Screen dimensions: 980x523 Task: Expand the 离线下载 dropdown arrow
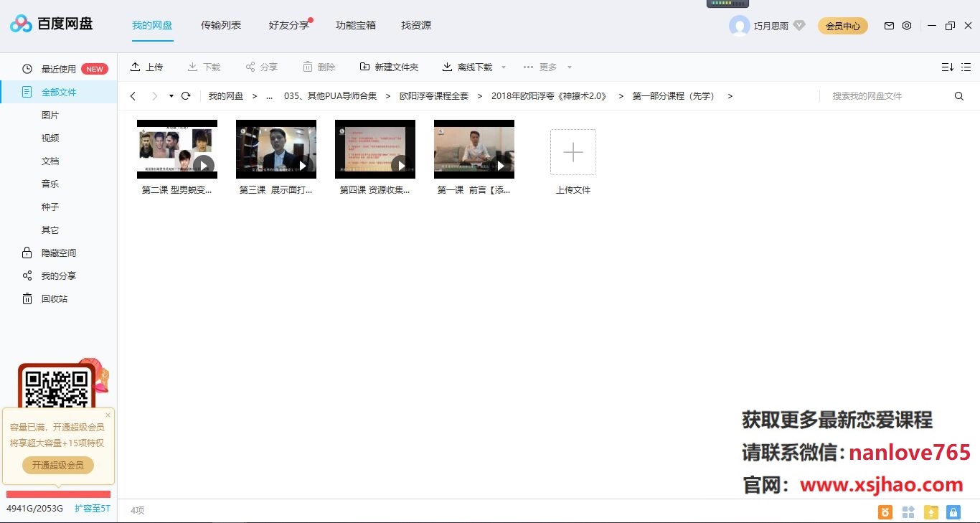point(503,67)
